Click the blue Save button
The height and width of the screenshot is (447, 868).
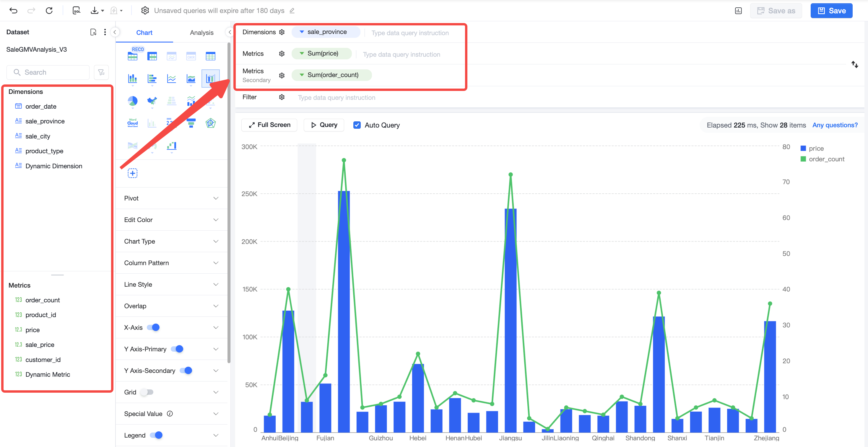pos(831,11)
